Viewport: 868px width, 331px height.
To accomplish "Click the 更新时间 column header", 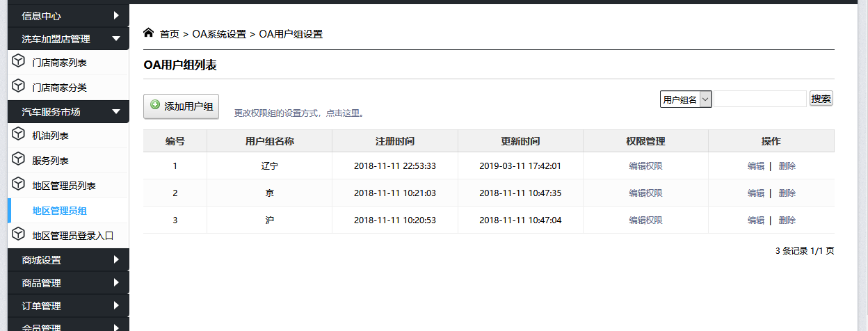I will tap(520, 141).
